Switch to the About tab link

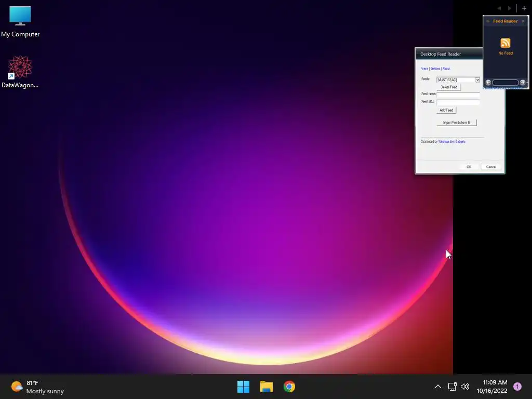tap(446, 69)
